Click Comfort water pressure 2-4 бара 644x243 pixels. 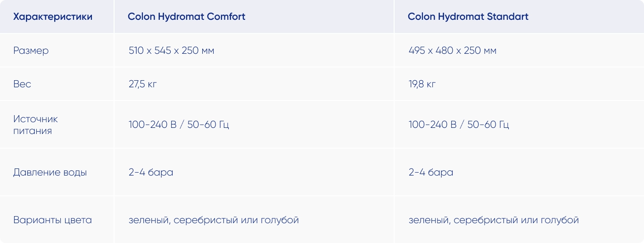151,173
